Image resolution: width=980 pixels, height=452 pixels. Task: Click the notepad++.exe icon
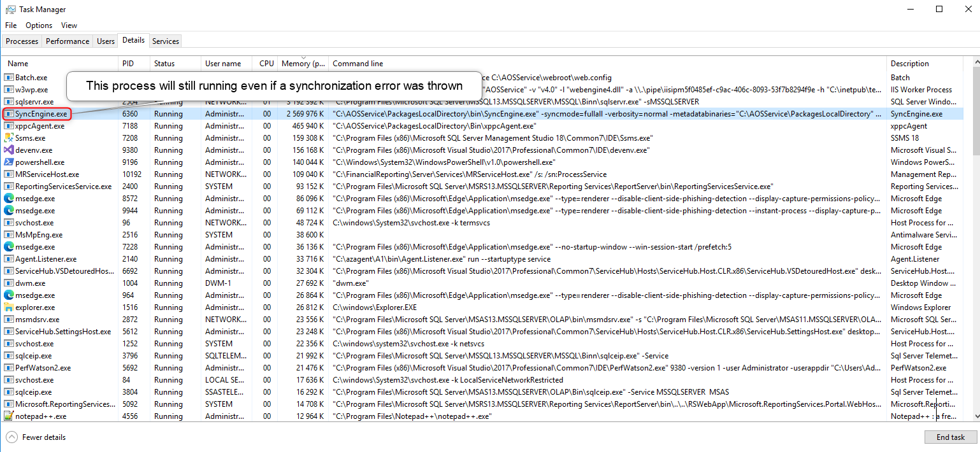(x=7, y=416)
